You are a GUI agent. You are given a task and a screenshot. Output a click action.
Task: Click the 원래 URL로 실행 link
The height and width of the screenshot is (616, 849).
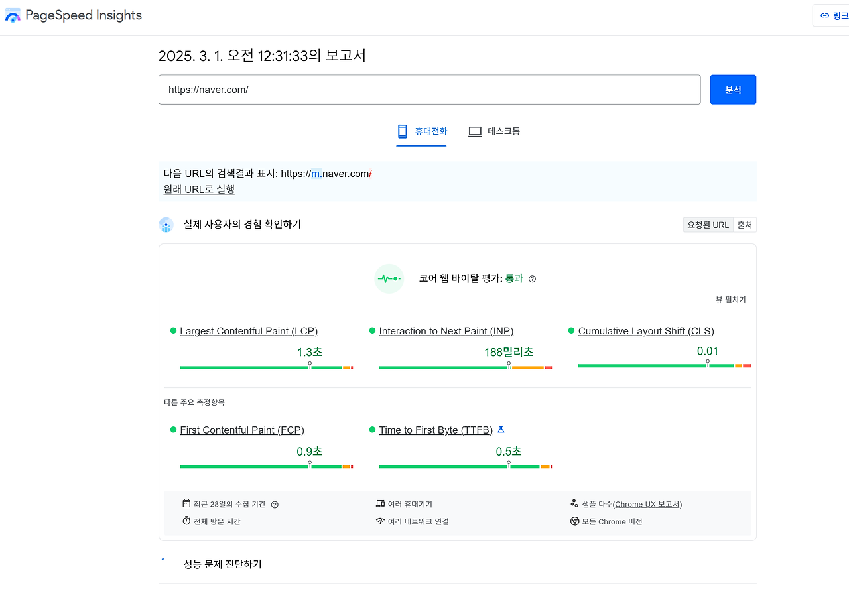pos(199,189)
